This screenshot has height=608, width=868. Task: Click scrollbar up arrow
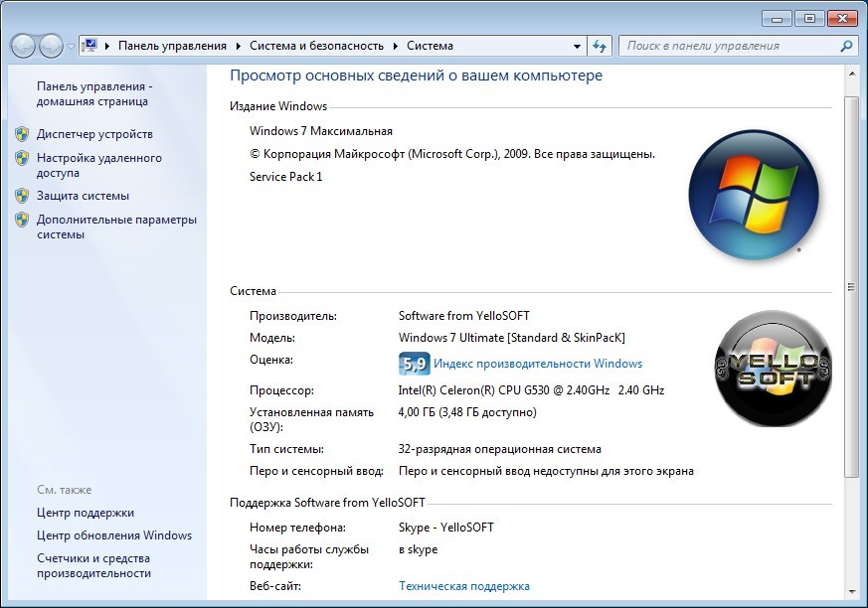click(851, 74)
